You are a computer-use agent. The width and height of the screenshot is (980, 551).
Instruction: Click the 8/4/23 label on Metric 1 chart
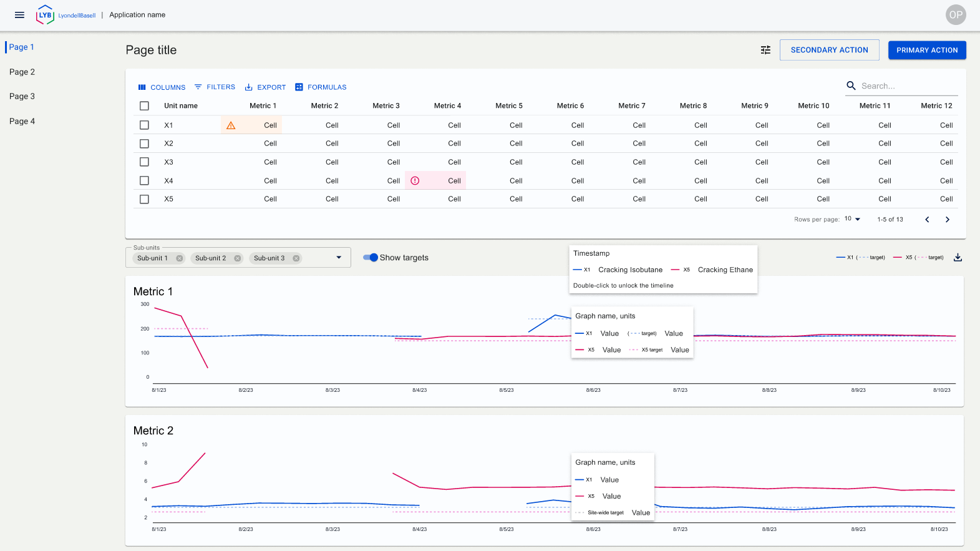click(420, 390)
